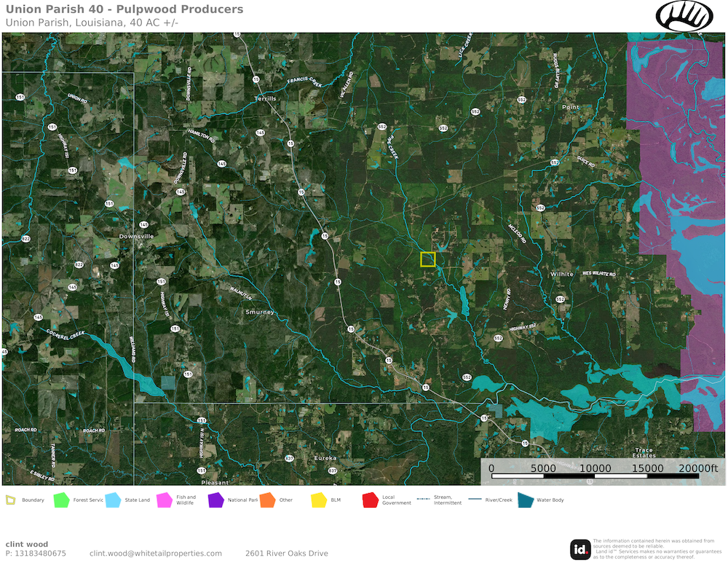Click the Land id logo badge
The width and height of the screenshot is (728, 563).
580,549
